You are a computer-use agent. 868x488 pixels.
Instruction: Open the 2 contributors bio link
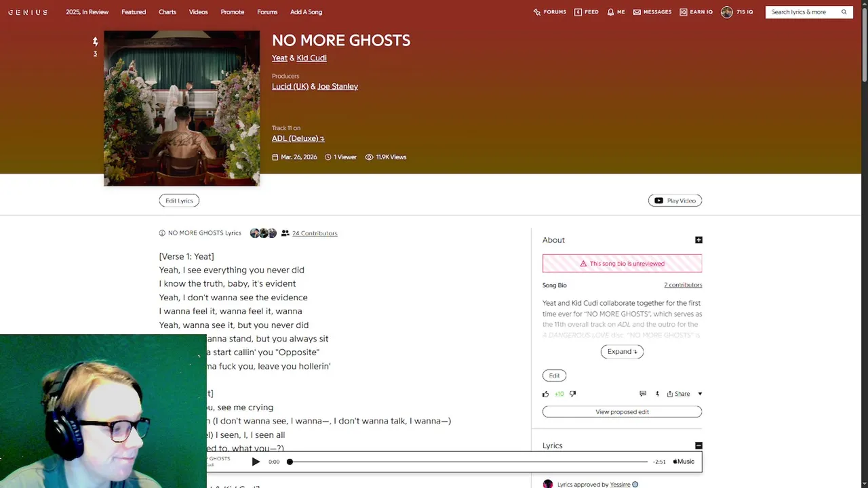(x=683, y=285)
